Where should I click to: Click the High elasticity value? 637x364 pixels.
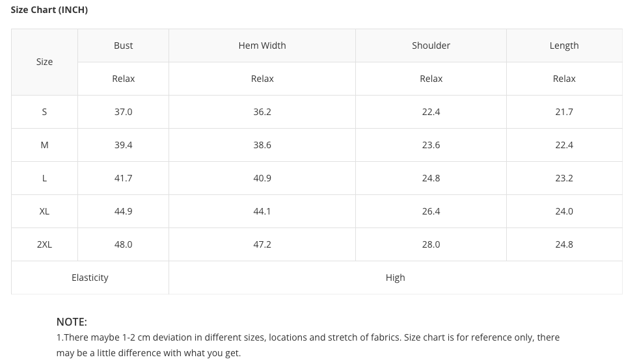pyautogui.click(x=395, y=278)
